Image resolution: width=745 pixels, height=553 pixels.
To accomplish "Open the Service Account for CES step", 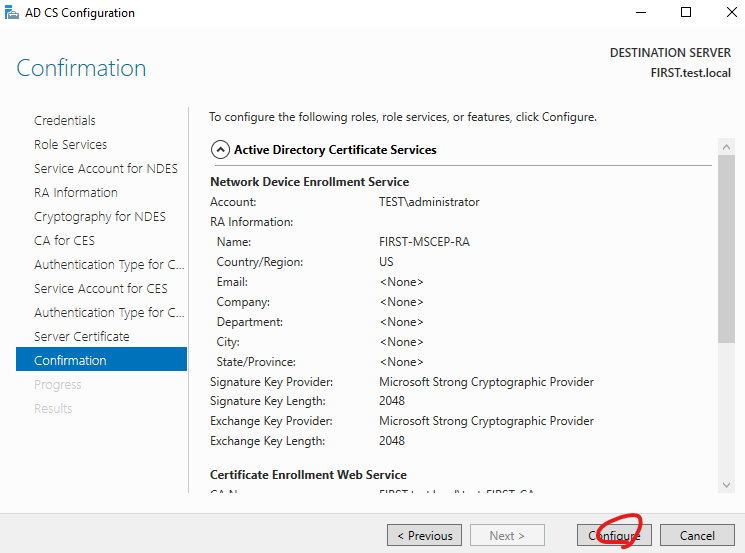I will coord(101,288).
